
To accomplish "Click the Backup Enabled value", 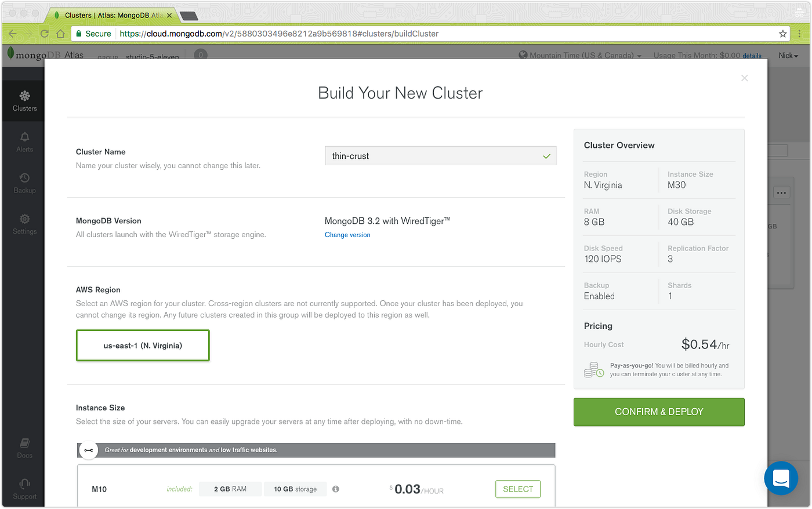I will point(599,296).
